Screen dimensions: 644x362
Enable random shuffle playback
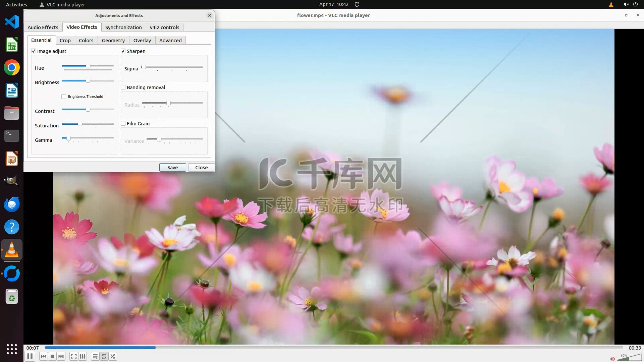tap(113, 356)
